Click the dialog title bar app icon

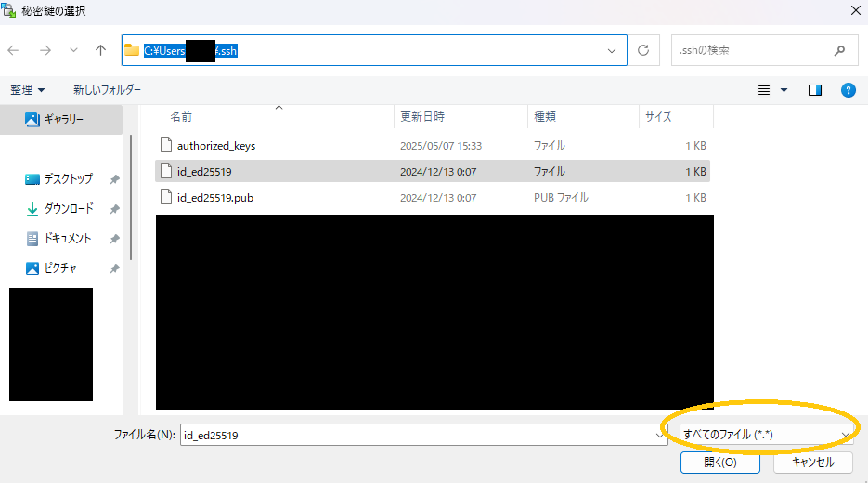point(8,10)
